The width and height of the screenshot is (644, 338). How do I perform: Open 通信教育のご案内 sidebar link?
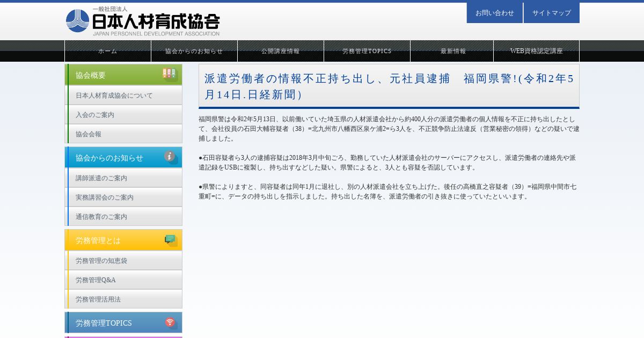123,217
